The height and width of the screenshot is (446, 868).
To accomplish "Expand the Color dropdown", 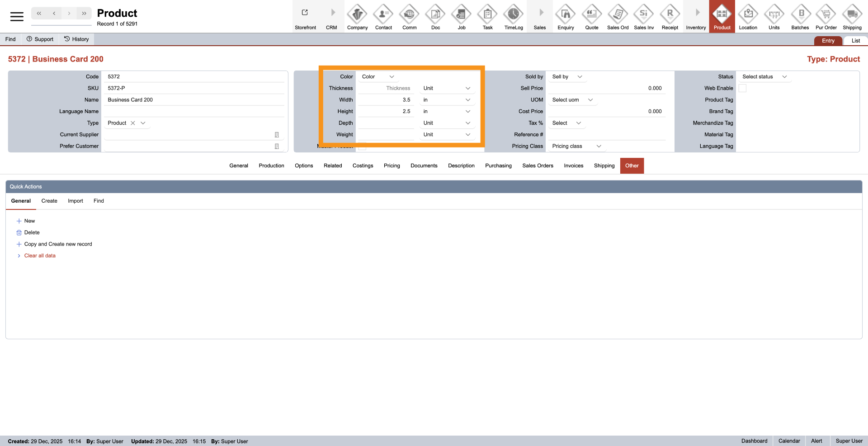I will click(378, 77).
